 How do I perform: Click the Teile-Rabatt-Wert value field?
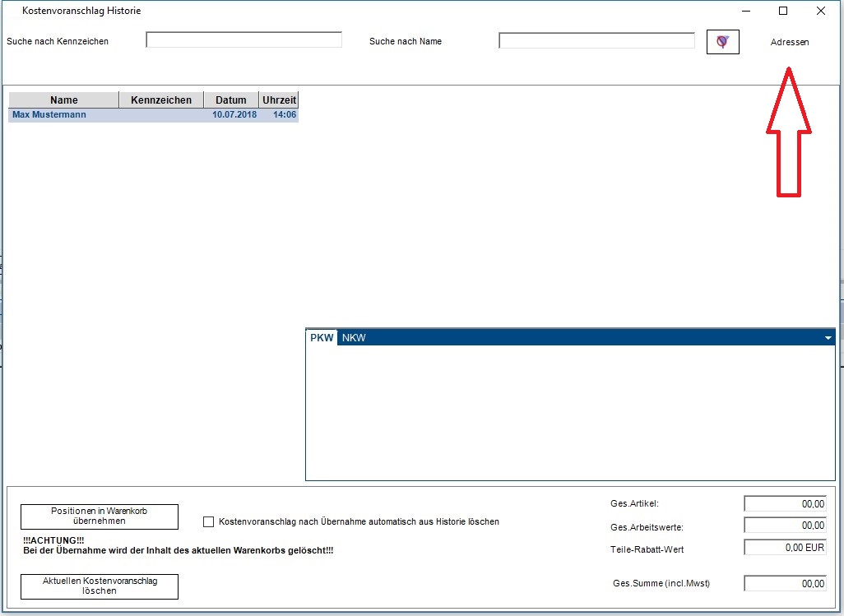[785, 547]
